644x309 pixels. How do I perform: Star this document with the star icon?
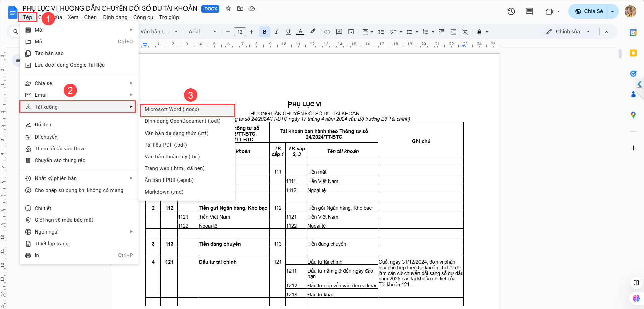click(228, 9)
